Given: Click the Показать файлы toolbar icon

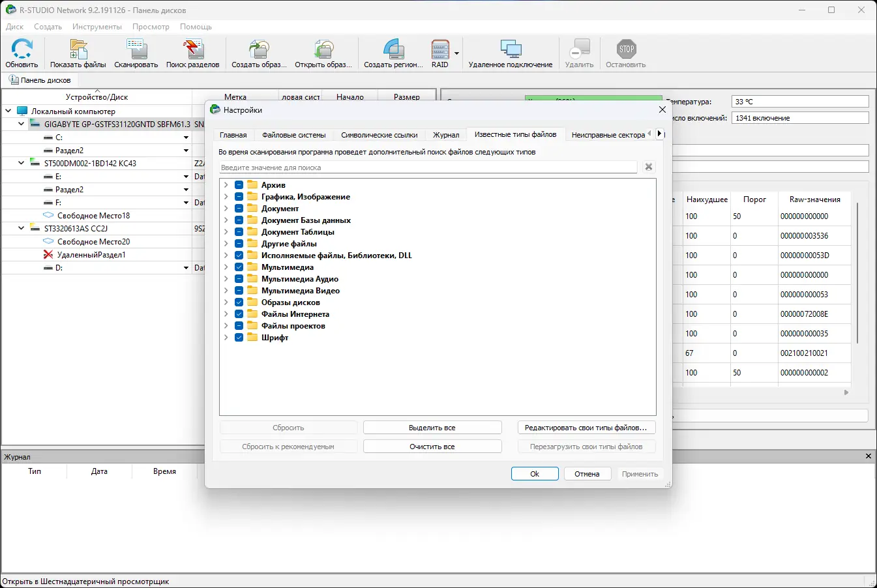Looking at the screenshot, I should 78,49.
